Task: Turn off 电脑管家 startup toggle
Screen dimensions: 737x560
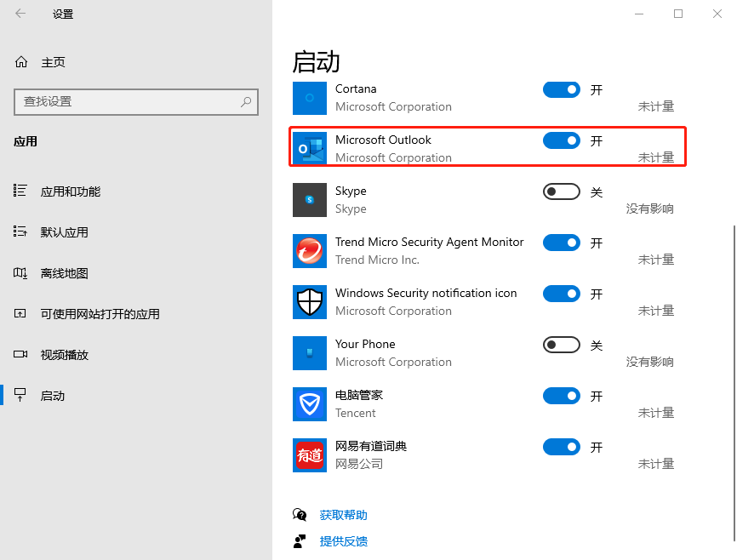Action: [x=561, y=396]
